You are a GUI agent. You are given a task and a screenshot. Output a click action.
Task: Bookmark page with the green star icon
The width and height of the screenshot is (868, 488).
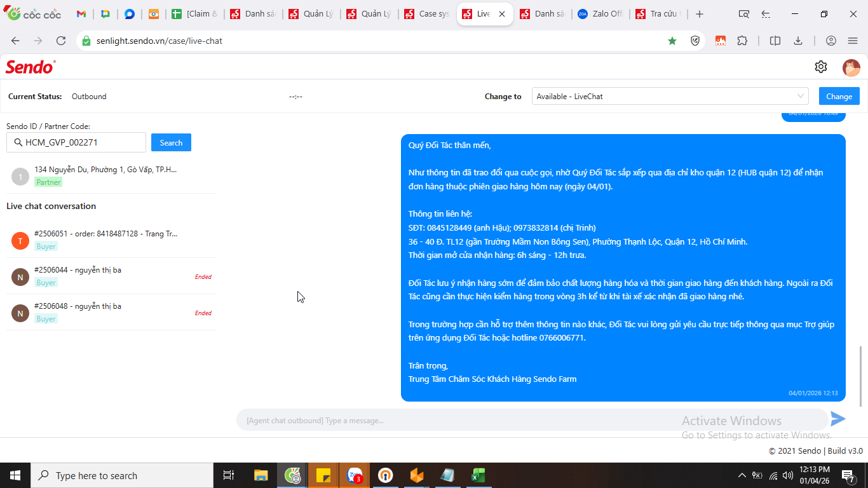[x=672, y=41]
